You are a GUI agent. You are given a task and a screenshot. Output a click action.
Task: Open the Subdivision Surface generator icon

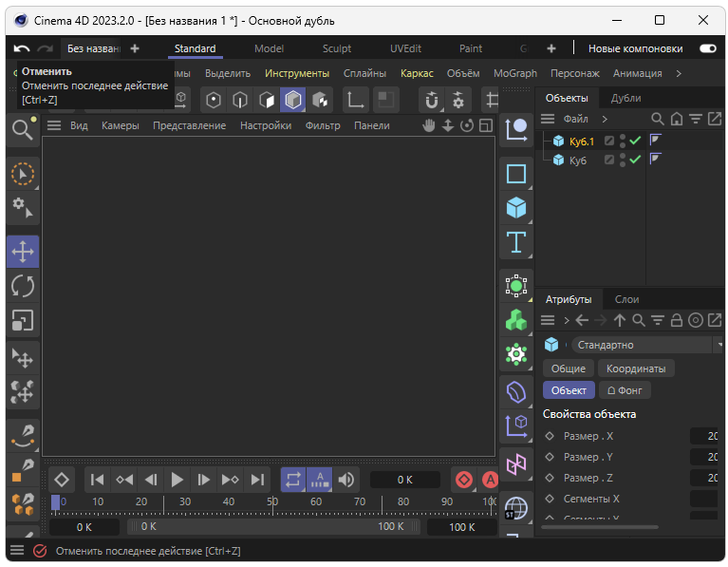(x=516, y=286)
